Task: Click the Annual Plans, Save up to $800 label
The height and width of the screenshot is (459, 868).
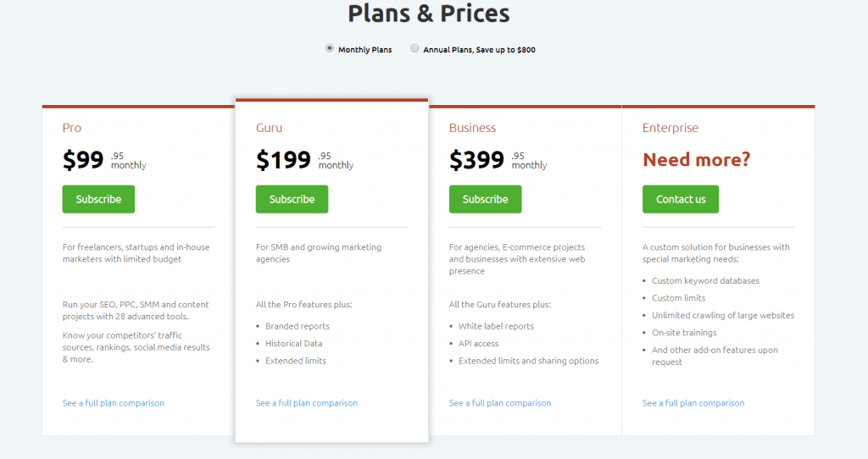Action: (480, 50)
